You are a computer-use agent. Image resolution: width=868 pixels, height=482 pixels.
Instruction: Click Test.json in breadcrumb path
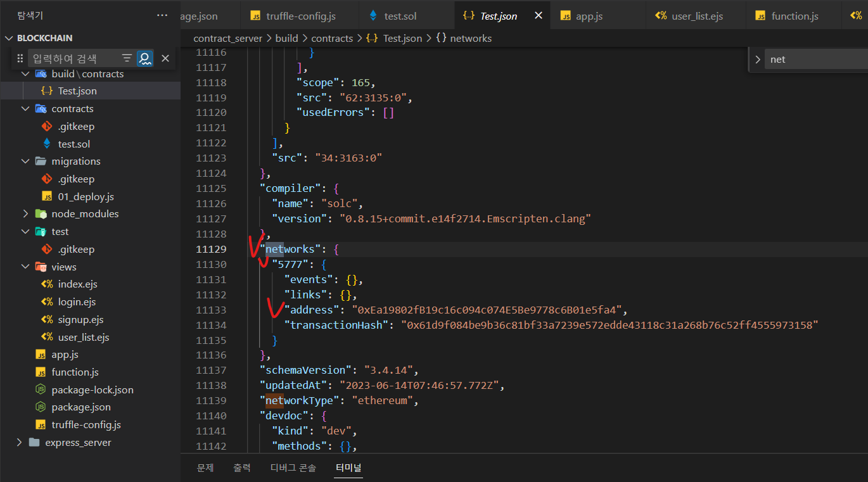point(402,38)
